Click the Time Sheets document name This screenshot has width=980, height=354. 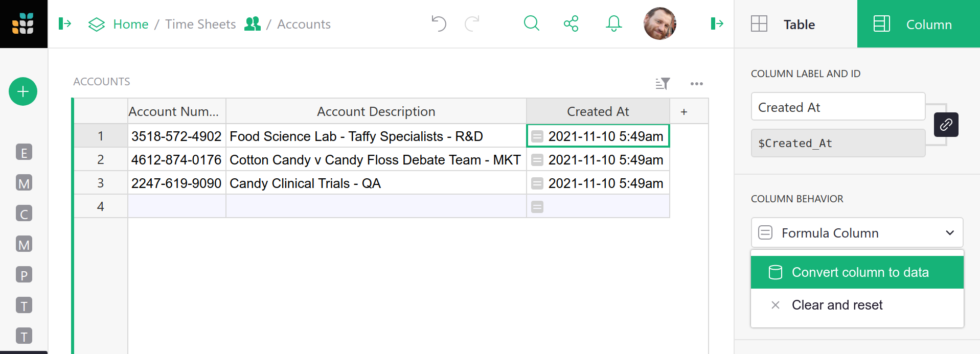[x=200, y=24]
